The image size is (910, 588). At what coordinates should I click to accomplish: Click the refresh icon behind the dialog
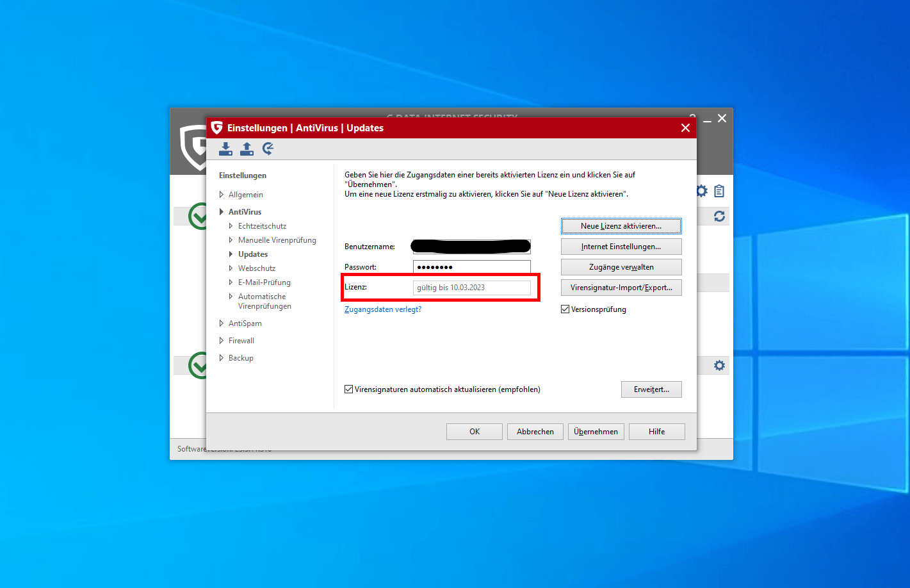(x=719, y=216)
